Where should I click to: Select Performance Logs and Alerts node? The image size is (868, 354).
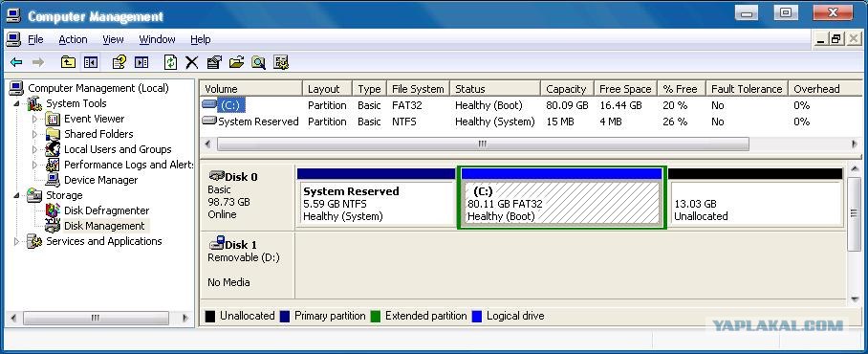tap(128, 165)
